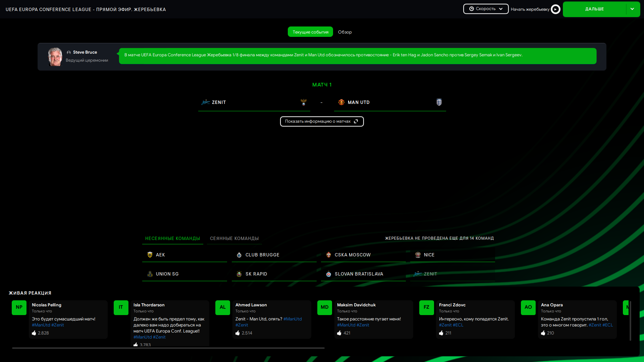Click the green announcement message from Steve Bruce
Viewport: 644px width, 362px height.
click(358, 56)
